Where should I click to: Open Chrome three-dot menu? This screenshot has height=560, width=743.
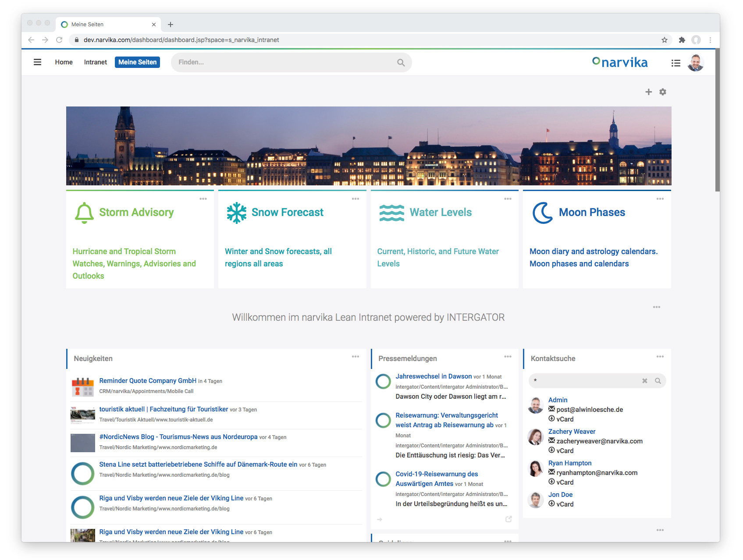(710, 40)
